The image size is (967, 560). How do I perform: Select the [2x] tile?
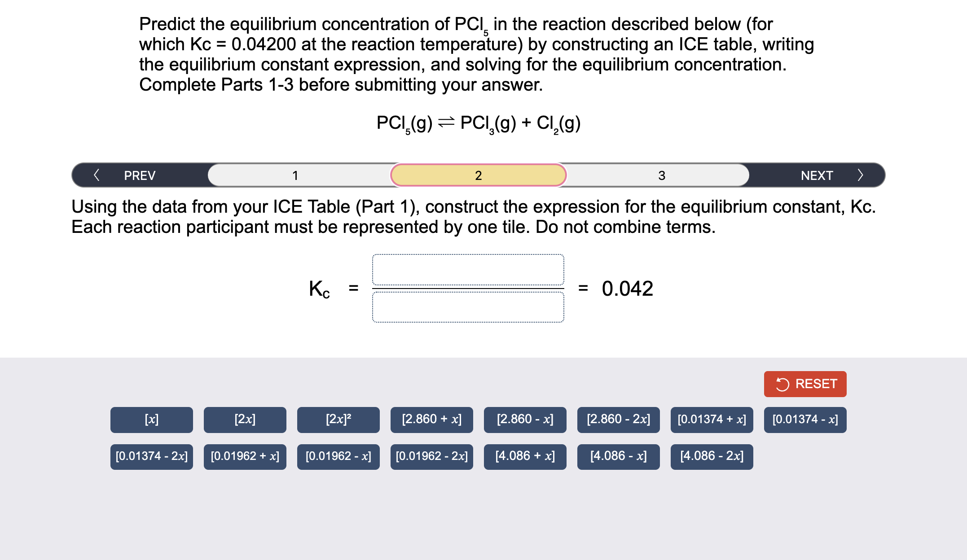(x=245, y=420)
